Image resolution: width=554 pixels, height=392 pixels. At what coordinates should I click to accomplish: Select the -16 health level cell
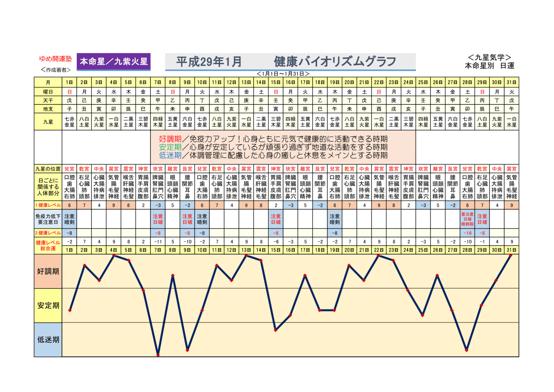point(467,233)
